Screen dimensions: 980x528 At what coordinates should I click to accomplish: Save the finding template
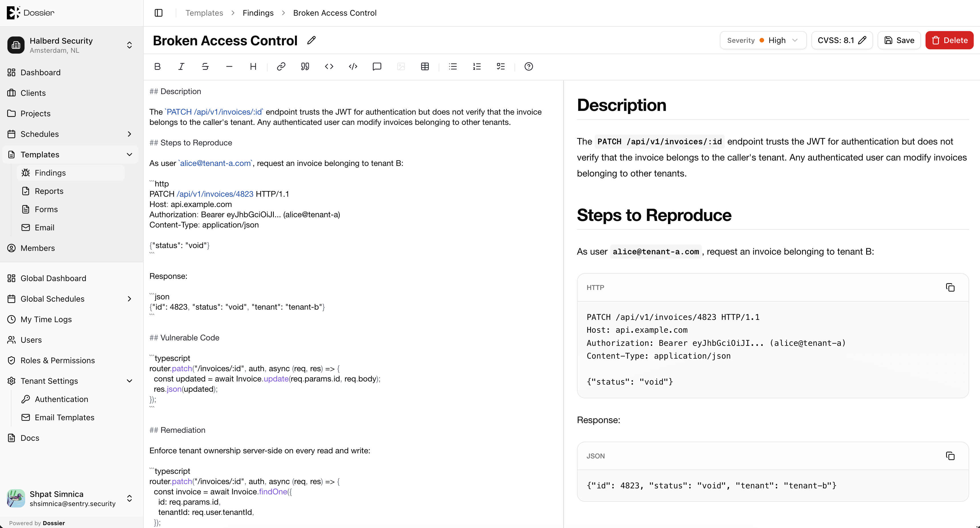pyautogui.click(x=899, y=40)
